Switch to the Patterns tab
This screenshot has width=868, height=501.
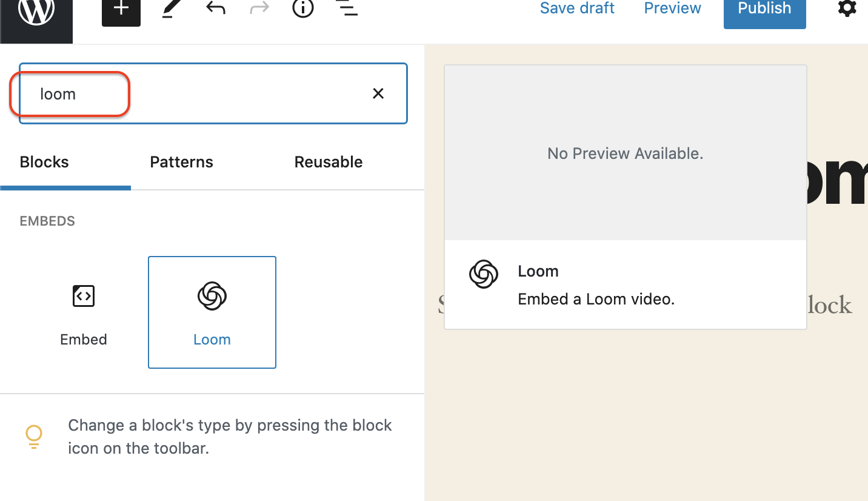(x=182, y=162)
